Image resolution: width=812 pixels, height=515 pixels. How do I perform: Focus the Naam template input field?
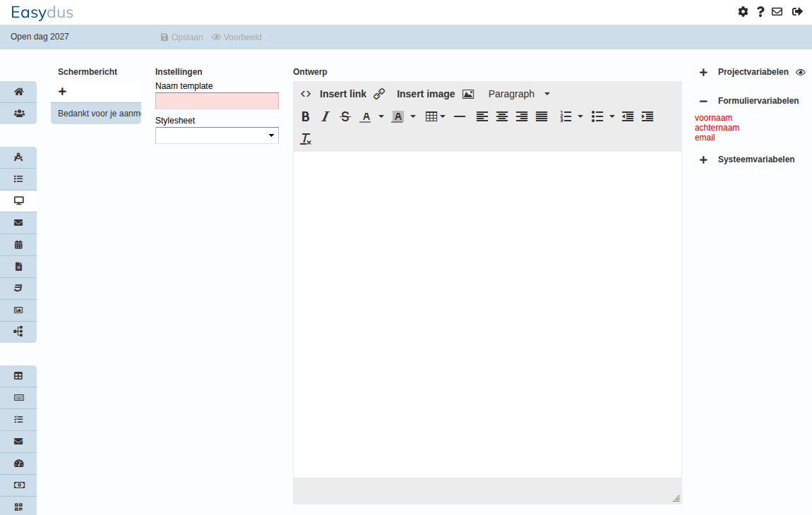[x=217, y=101]
